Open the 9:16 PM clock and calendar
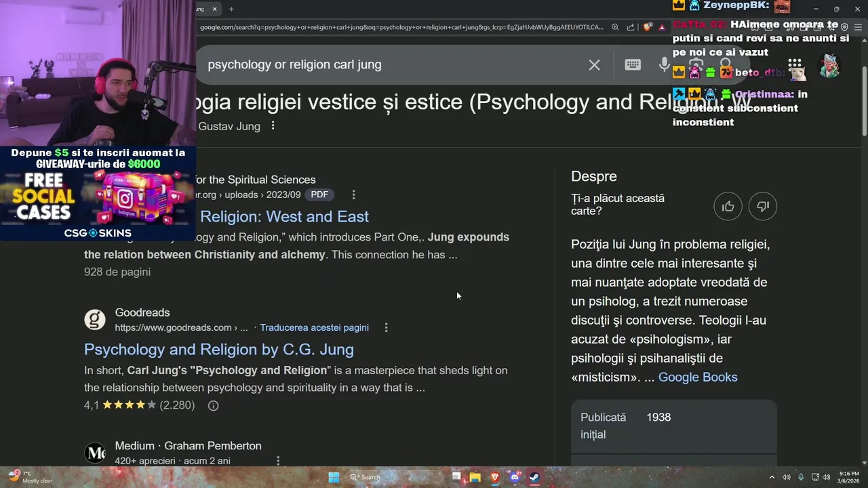868x488 pixels. point(848,477)
